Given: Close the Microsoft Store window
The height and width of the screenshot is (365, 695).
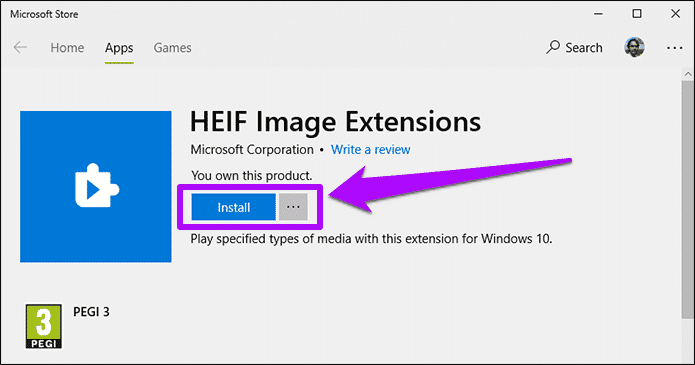Looking at the screenshot, I should pos(675,14).
